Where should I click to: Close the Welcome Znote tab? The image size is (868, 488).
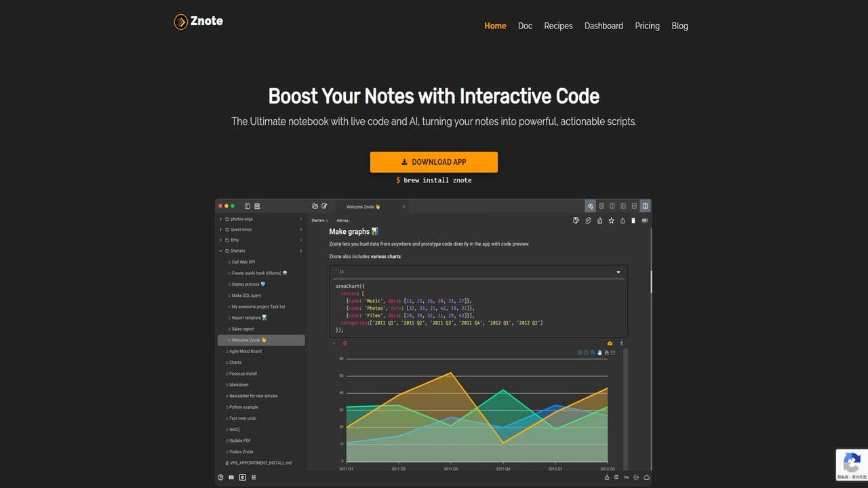coord(403,207)
